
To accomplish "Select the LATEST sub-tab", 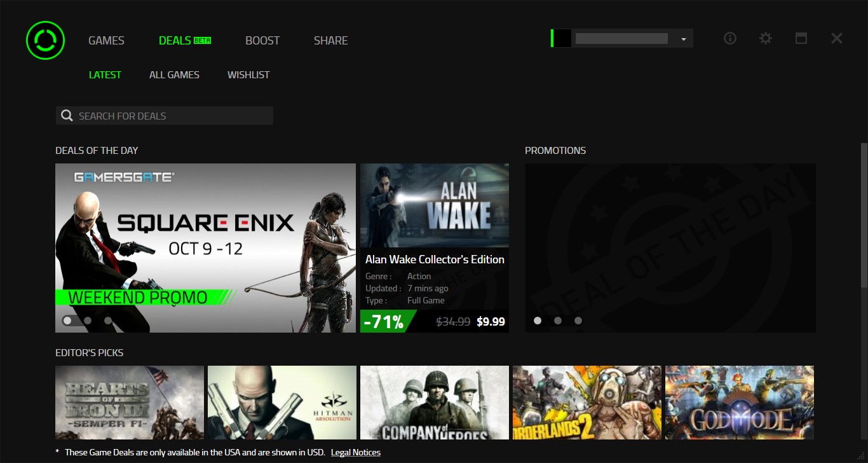I will [105, 74].
